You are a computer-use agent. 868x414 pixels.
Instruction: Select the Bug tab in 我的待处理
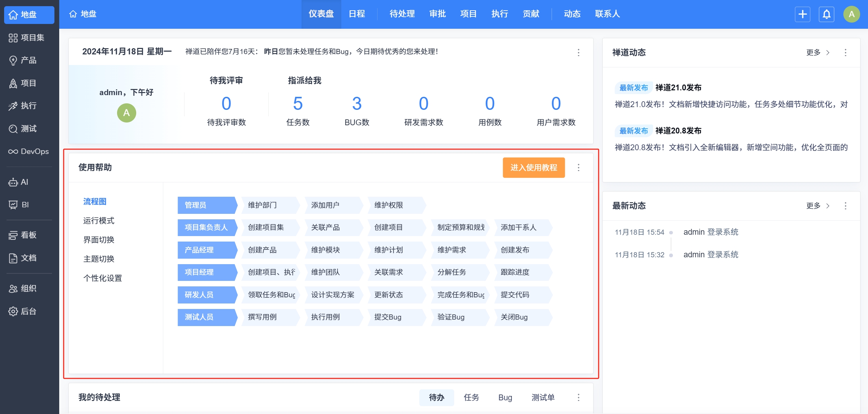click(505, 398)
